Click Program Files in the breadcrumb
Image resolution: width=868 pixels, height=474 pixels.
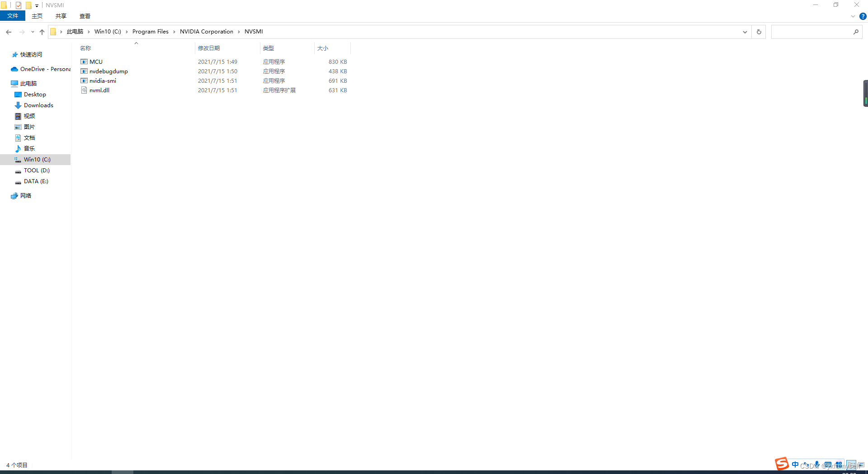tap(151, 32)
